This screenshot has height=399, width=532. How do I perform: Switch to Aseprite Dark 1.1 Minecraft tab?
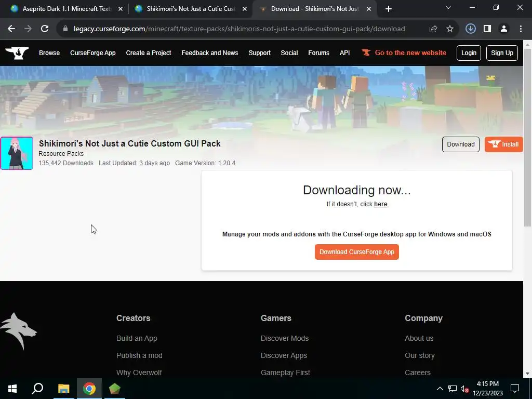coord(66,9)
